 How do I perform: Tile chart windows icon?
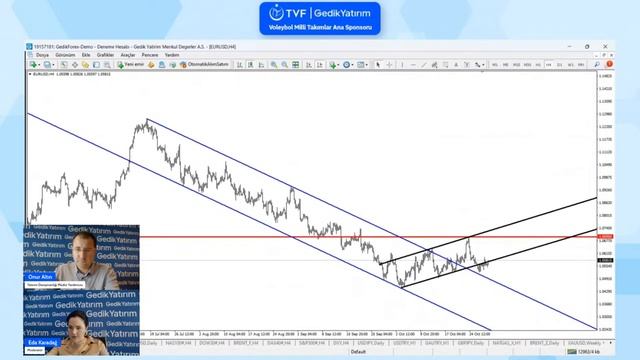pos(296,64)
